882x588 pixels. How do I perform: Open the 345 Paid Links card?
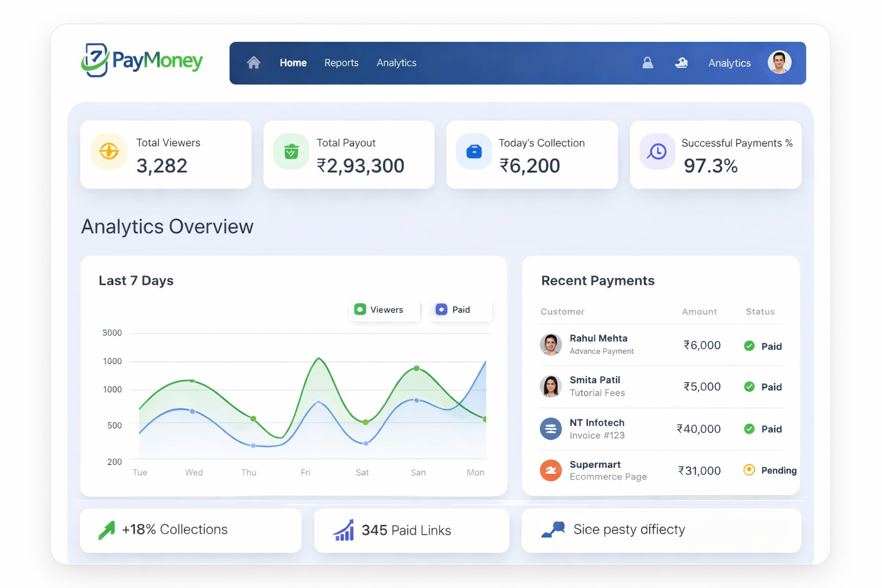tap(411, 529)
